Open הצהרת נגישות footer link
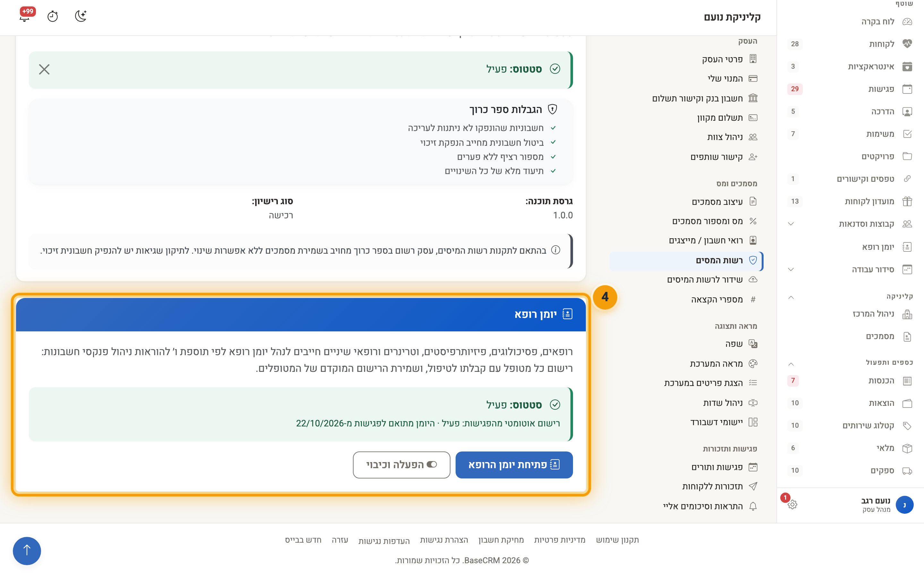The image size is (924, 578). pos(444,540)
